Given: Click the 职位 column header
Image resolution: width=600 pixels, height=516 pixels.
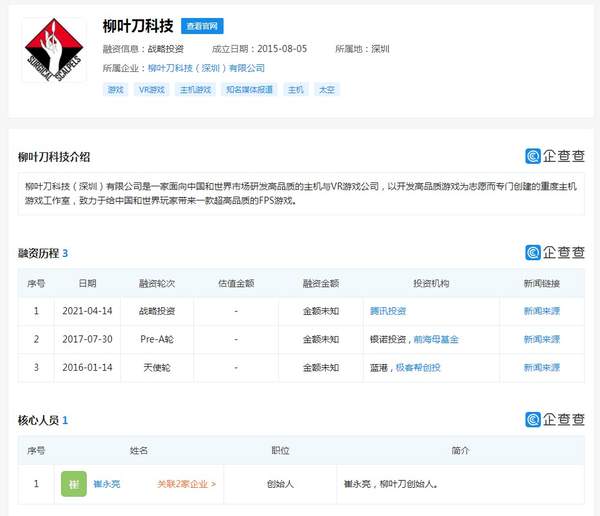Looking at the screenshot, I should click(x=280, y=450).
